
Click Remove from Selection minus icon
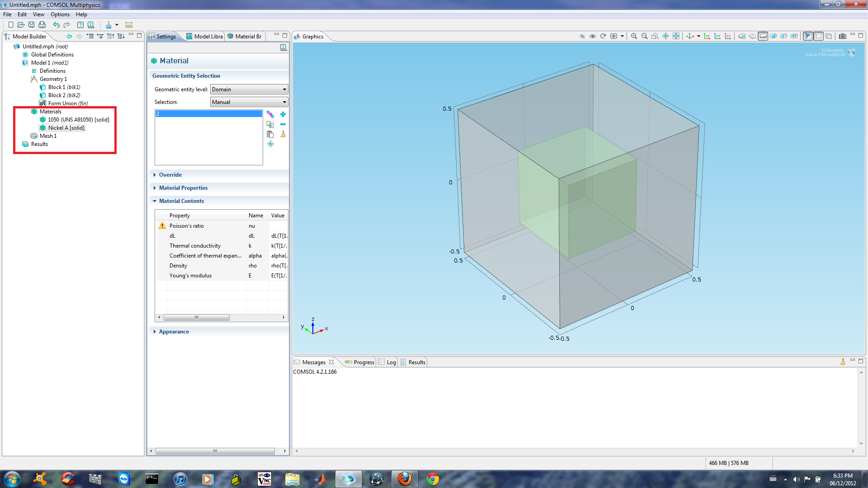tap(283, 124)
